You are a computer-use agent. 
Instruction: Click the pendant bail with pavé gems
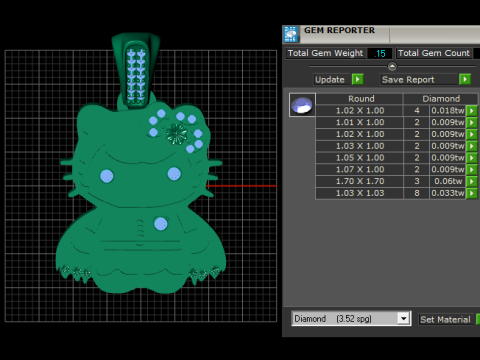(136, 71)
